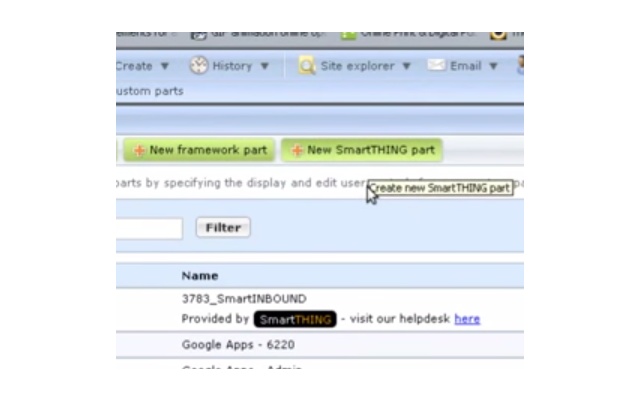Screen dimensions: 640x400
Task: Expand the History dropdown arrow
Action: tap(264, 66)
